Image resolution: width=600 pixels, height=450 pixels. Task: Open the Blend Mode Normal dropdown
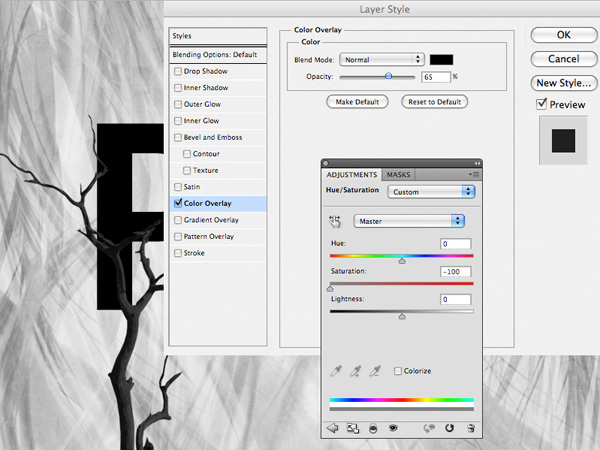(382, 60)
